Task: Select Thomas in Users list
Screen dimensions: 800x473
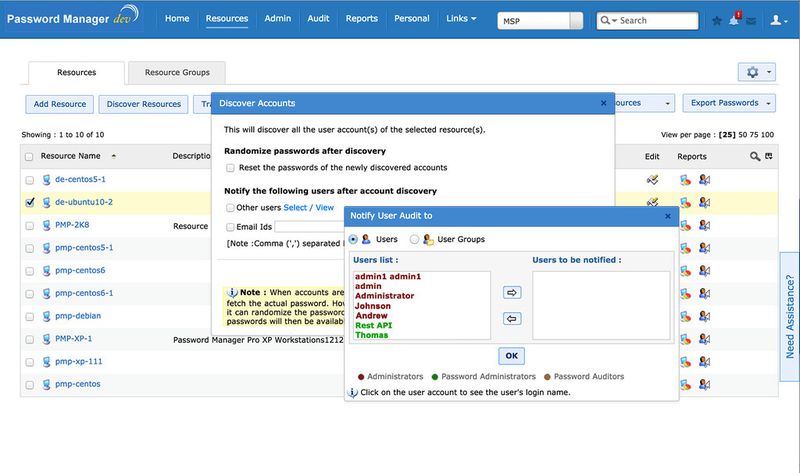Action: point(371,335)
